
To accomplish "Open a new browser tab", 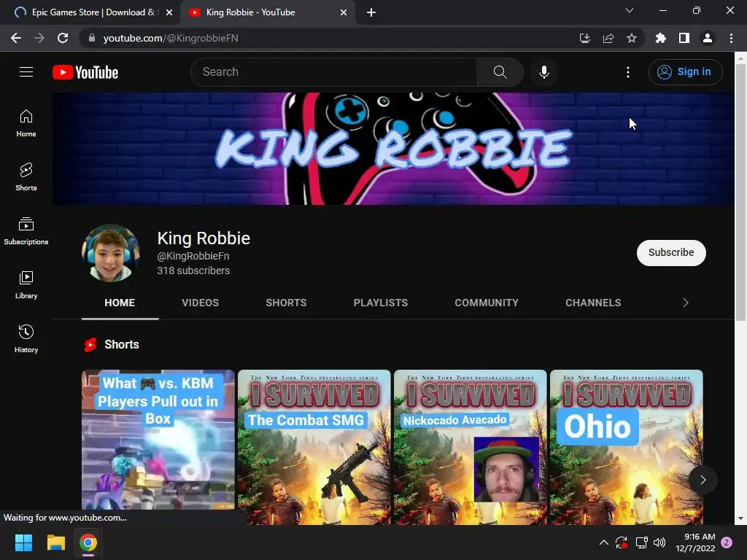I will (371, 12).
